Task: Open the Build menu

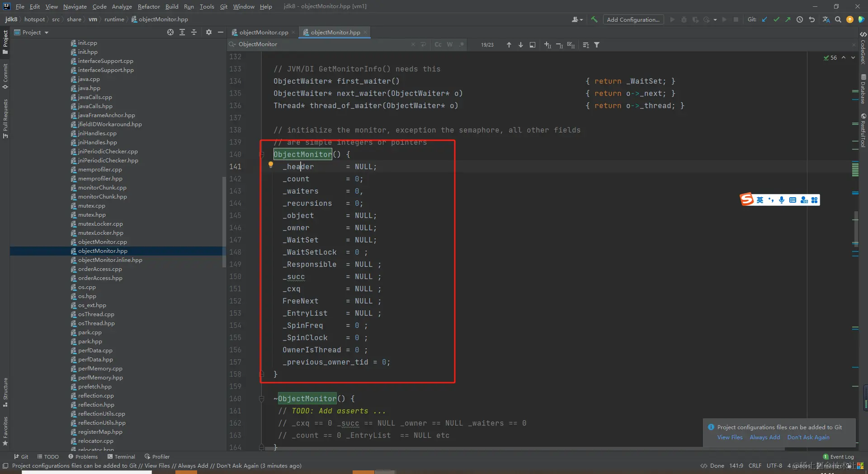Action: (172, 6)
